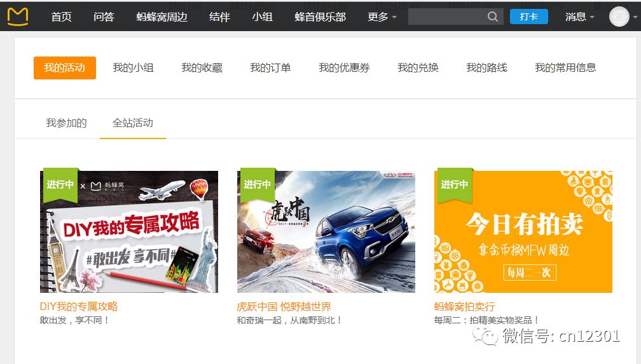Screen dimensions: 641x364
Task: Switch to 我的路线 tab
Action: click(x=487, y=68)
